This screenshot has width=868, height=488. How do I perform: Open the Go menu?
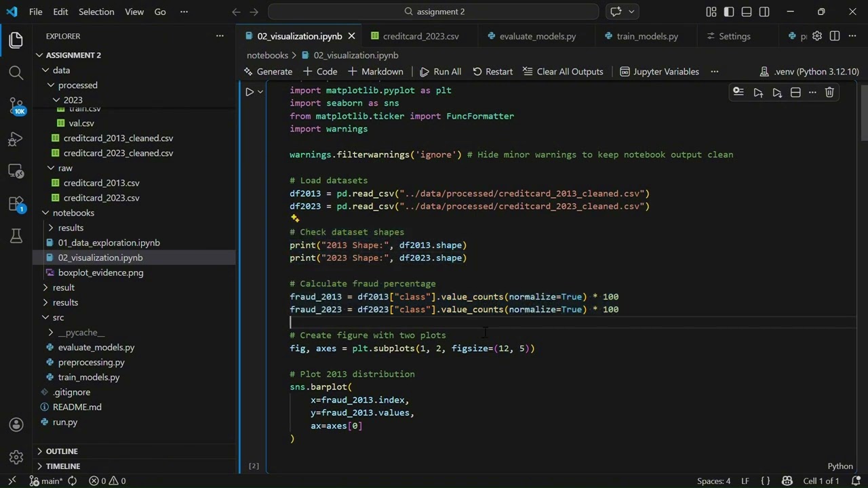pyautogui.click(x=160, y=12)
